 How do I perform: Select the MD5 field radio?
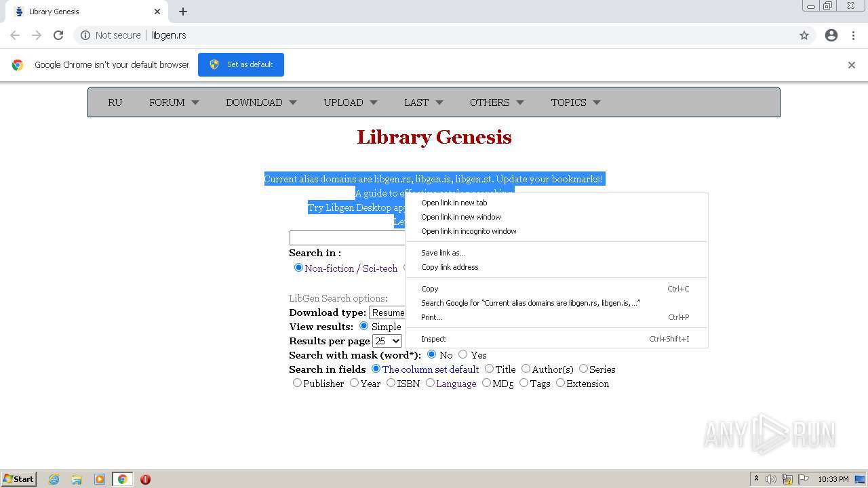click(487, 383)
